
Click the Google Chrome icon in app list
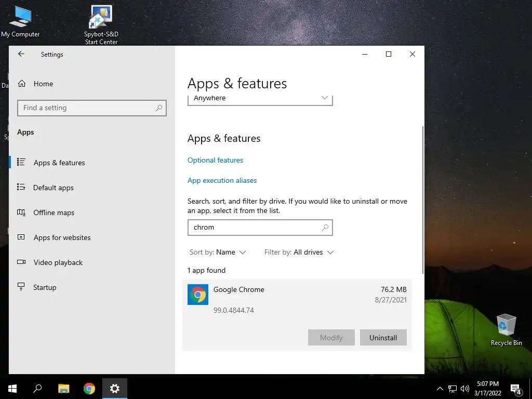[198, 295]
